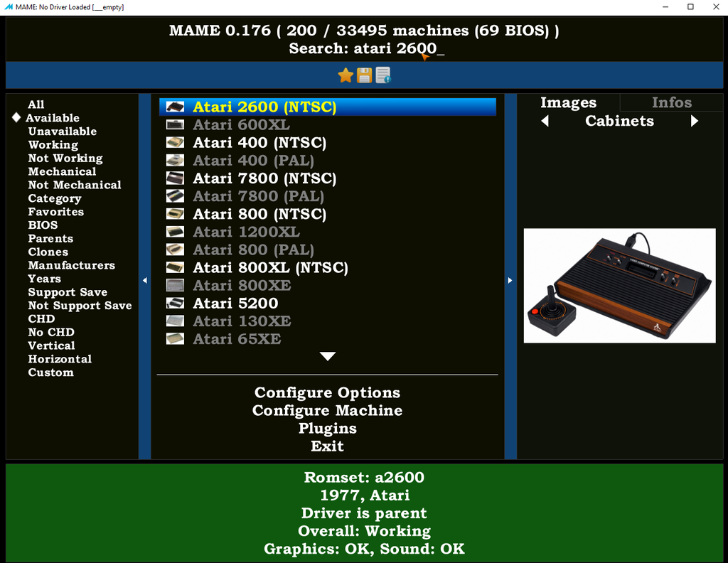Filter by Support Save

coord(68,292)
